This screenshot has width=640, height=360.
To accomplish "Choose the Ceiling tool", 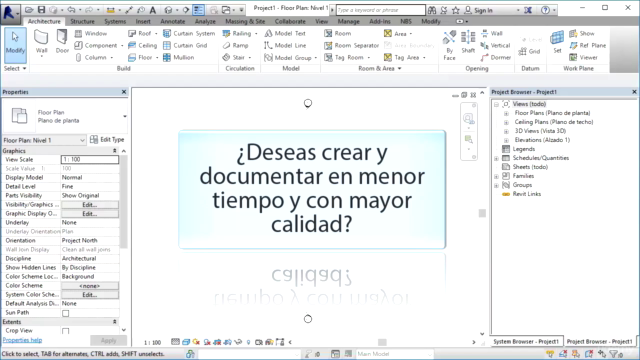I will (x=142, y=45).
